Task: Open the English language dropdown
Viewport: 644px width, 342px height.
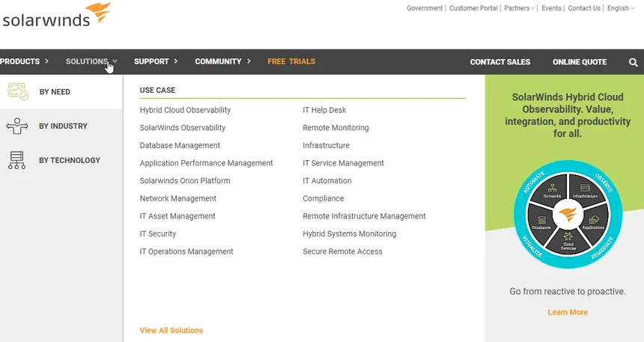Action: tap(621, 8)
